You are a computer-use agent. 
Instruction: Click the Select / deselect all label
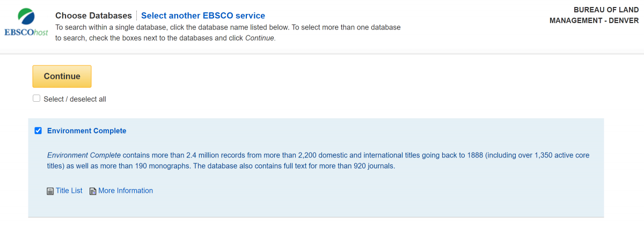click(75, 99)
